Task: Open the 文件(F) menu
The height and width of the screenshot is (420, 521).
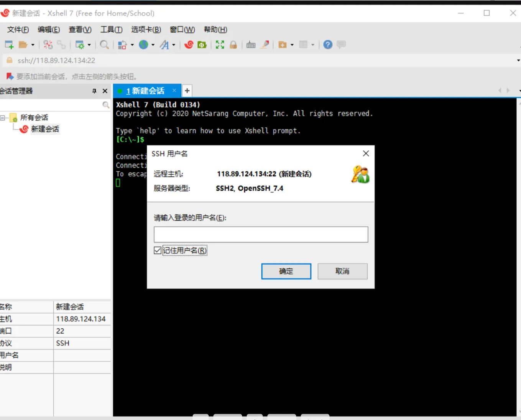Action: 18,30
